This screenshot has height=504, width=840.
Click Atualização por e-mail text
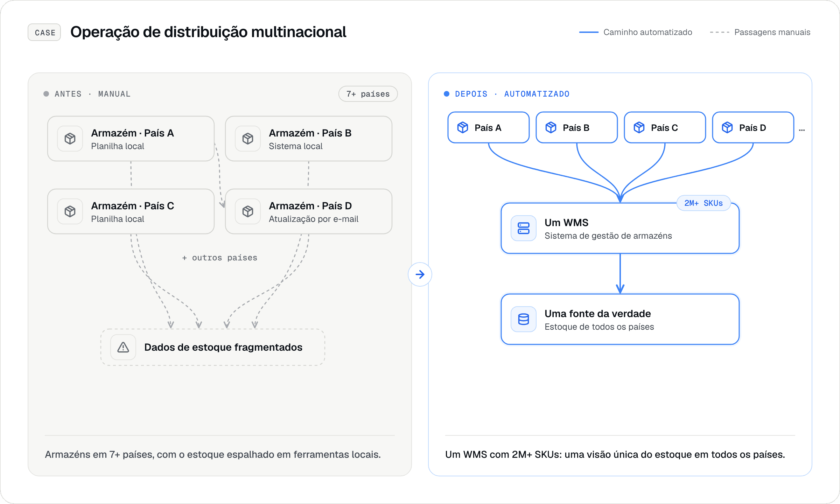314,219
